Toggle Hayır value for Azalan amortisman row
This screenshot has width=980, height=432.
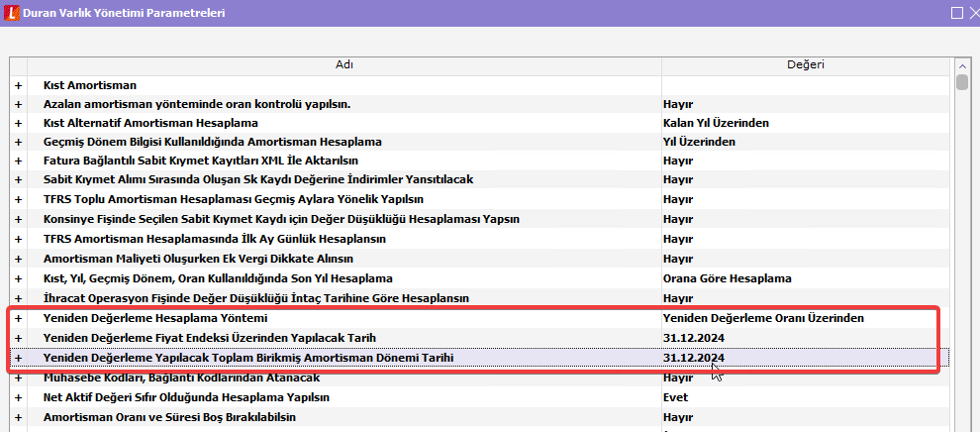[x=678, y=104]
